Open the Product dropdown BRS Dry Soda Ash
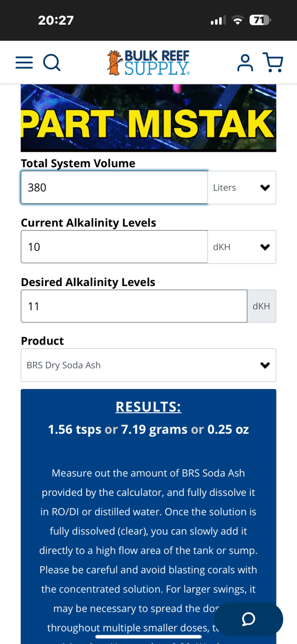The image size is (297, 644). (x=148, y=365)
